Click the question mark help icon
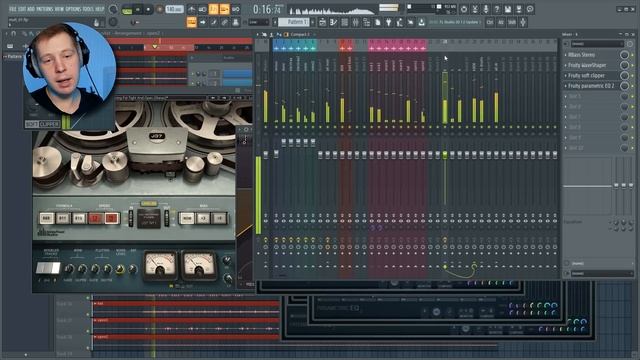640x360 pixels. click(497, 9)
